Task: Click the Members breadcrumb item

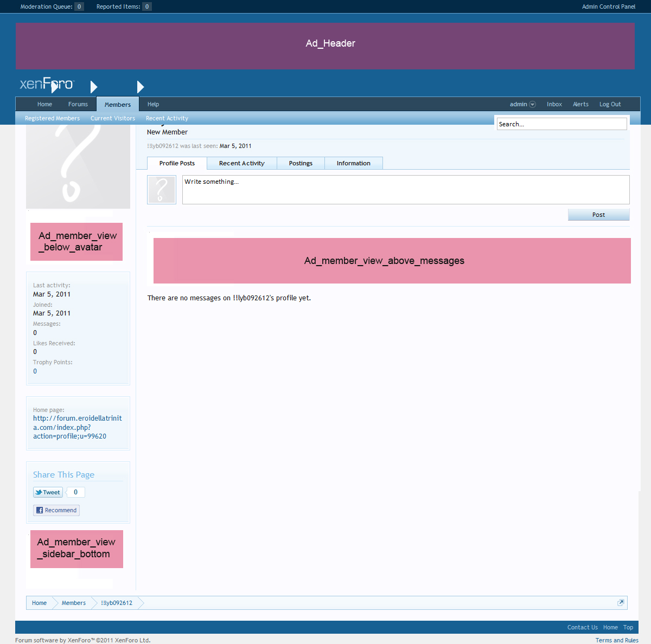Action: coord(74,603)
